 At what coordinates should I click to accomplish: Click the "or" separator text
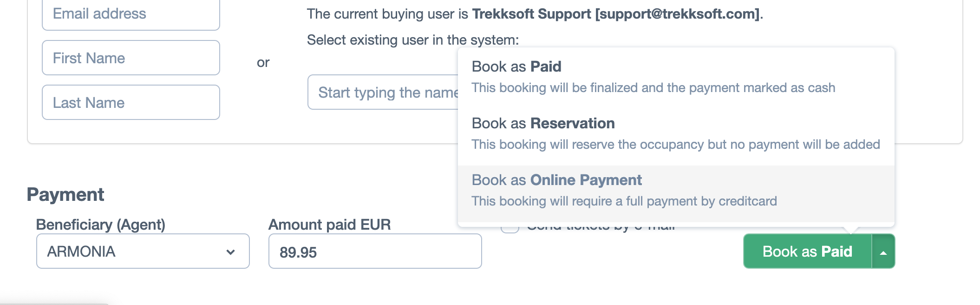[x=263, y=62]
